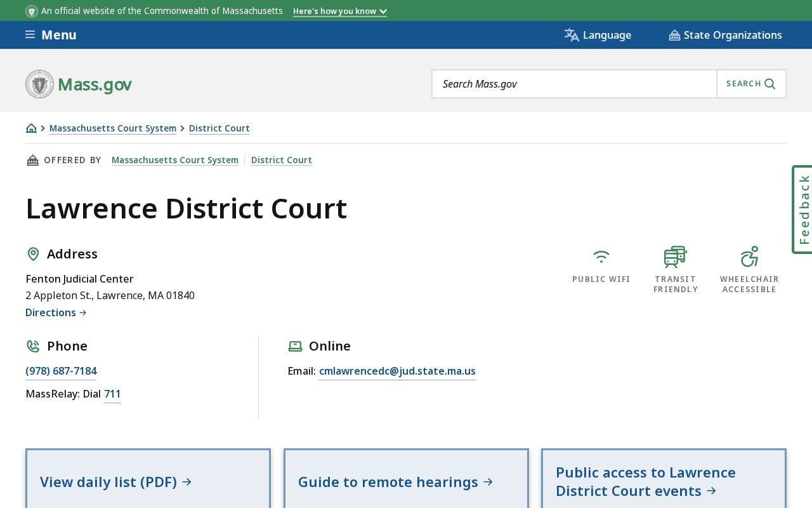812x508 pixels.
Task: Click the Online laptop icon
Action: tap(295, 346)
